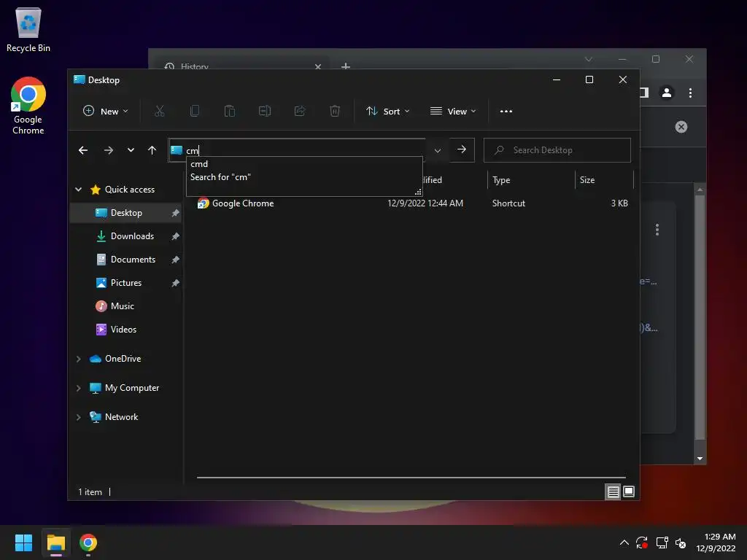747x560 pixels.
Task: Expand the Network tree node
Action: 79,417
